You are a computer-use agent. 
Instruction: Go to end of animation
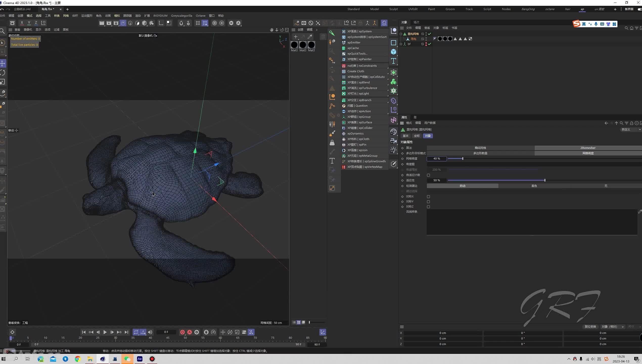point(126,332)
